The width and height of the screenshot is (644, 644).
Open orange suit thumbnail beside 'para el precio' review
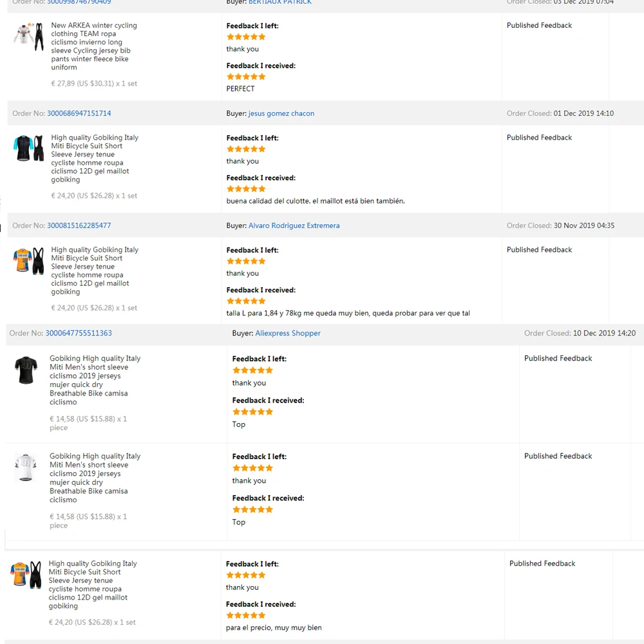coord(26,574)
